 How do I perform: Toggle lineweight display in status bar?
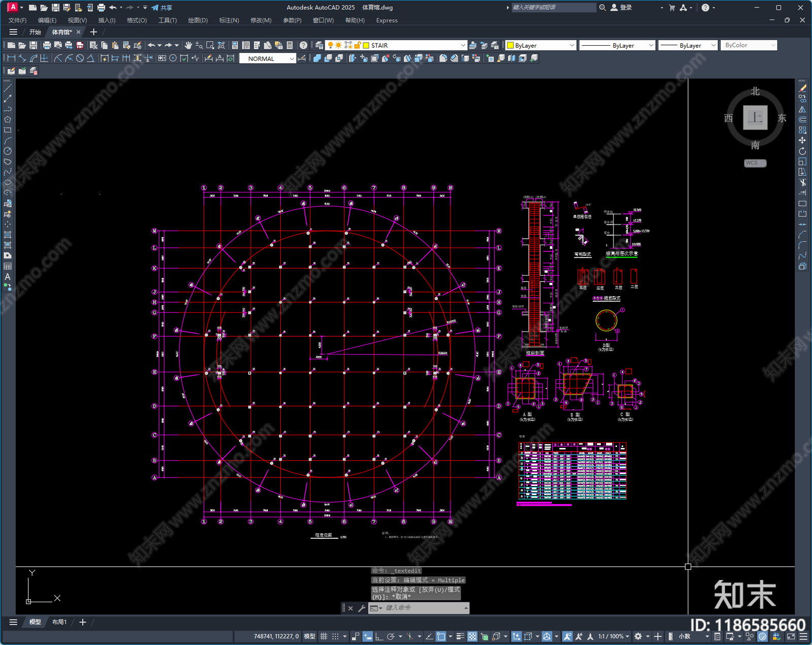click(x=460, y=636)
